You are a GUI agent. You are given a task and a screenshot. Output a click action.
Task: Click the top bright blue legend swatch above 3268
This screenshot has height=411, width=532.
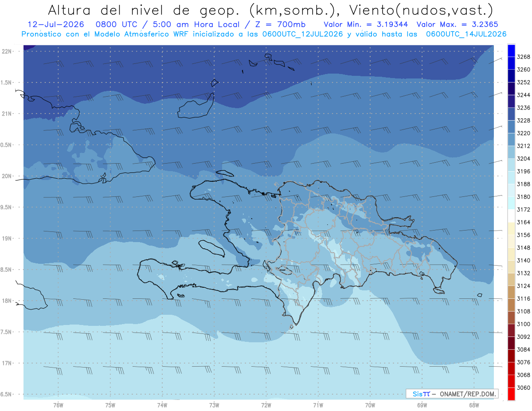click(x=511, y=51)
